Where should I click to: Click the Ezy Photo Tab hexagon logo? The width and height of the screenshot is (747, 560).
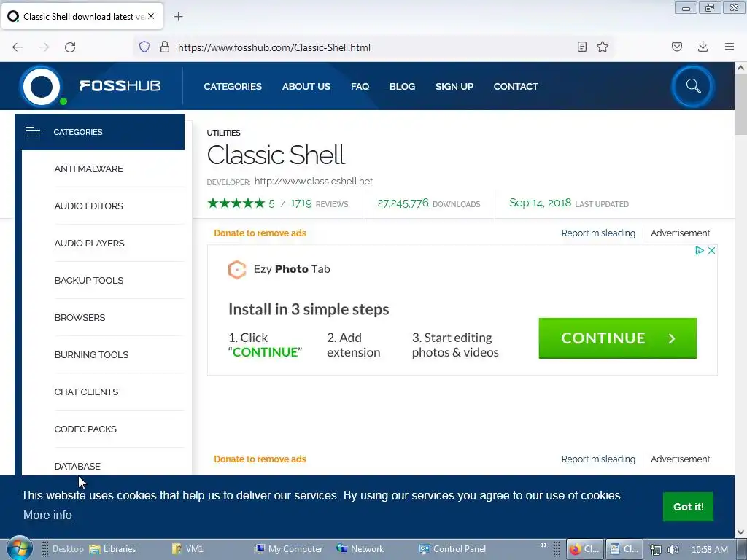pos(237,270)
